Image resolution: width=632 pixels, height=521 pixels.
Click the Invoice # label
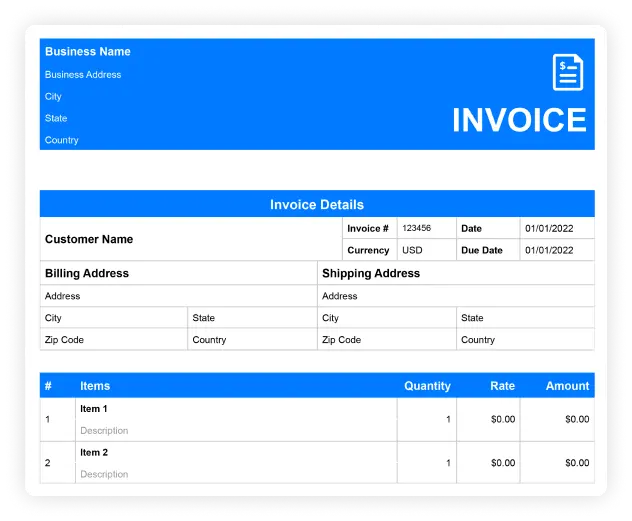(x=370, y=228)
